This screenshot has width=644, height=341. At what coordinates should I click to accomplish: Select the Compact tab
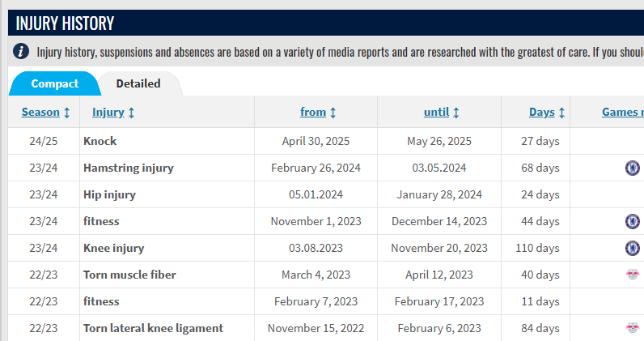point(55,83)
